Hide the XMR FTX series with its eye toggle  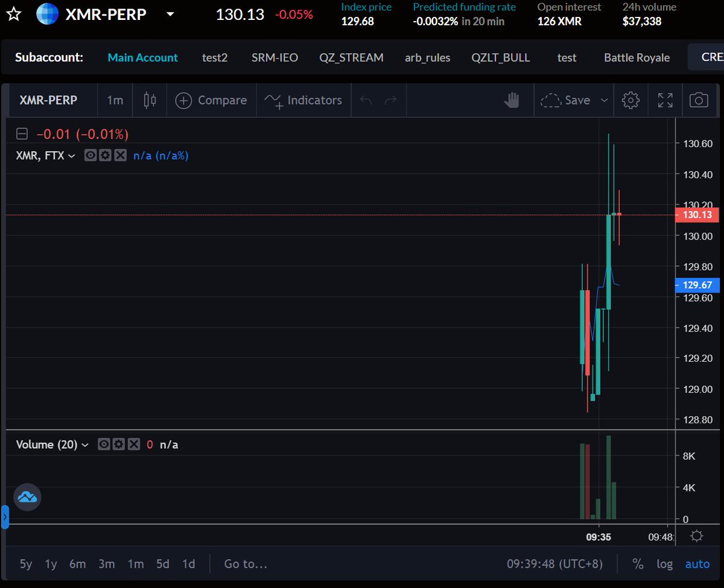click(91, 155)
